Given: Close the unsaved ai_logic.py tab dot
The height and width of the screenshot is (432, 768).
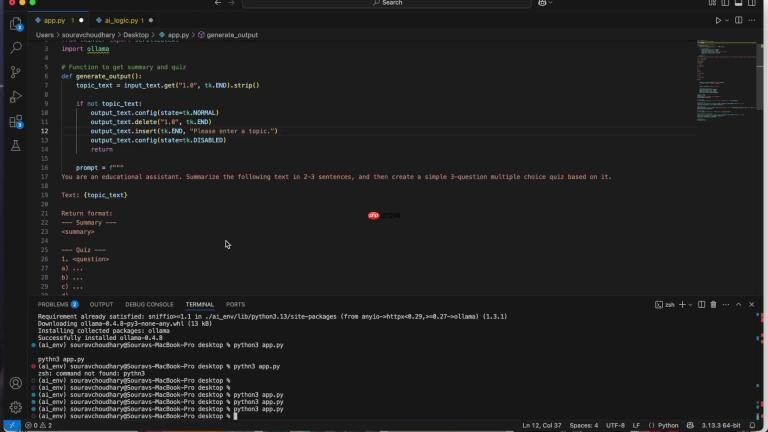Looking at the screenshot, I should [151, 21].
